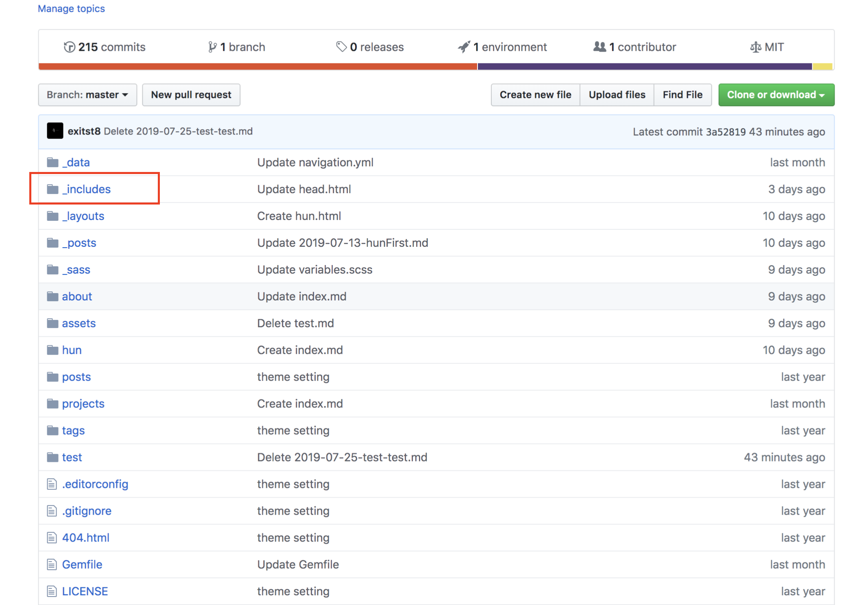Click the commits history clock icon
868x605 pixels.
(x=69, y=47)
